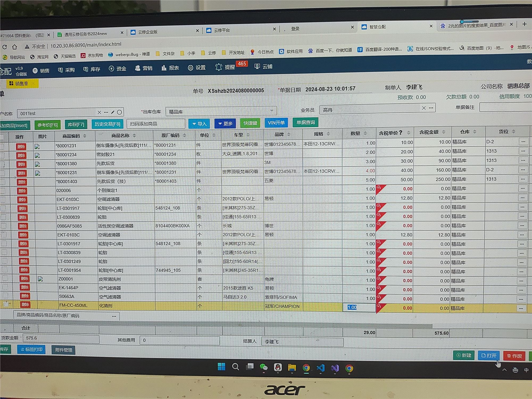The width and height of the screenshot is (532, 399).
Task: Clear customer name with the X icon
Action: [x=99, y=112]
